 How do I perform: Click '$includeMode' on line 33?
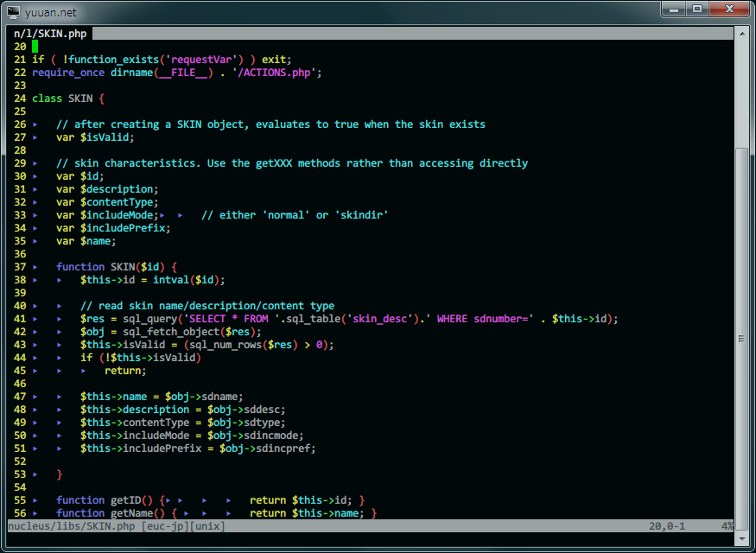coord(117,215)
